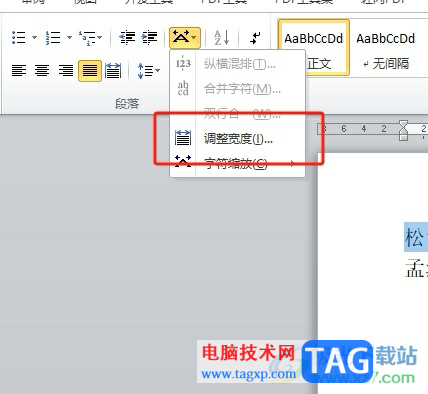Choose 调整宽度(I) from the menu

tap(237, 139)
